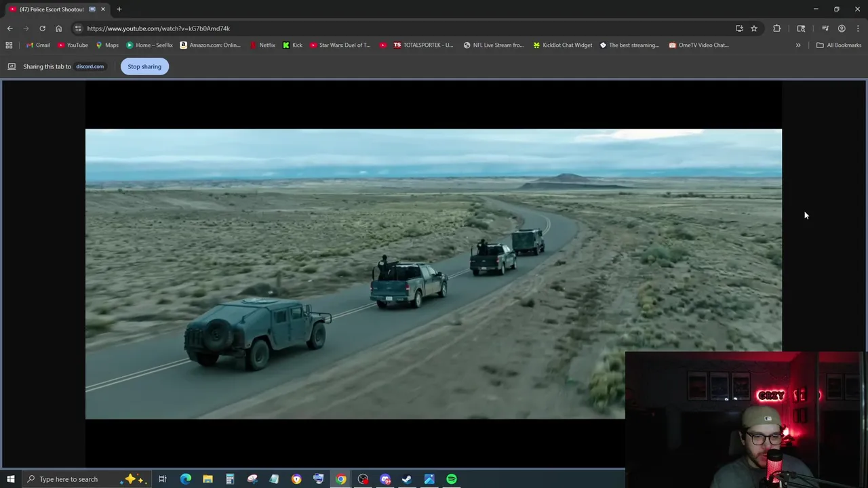Open the Home – SeeFlix bookmark
868x488 pixels.
[x=149, y=45]
